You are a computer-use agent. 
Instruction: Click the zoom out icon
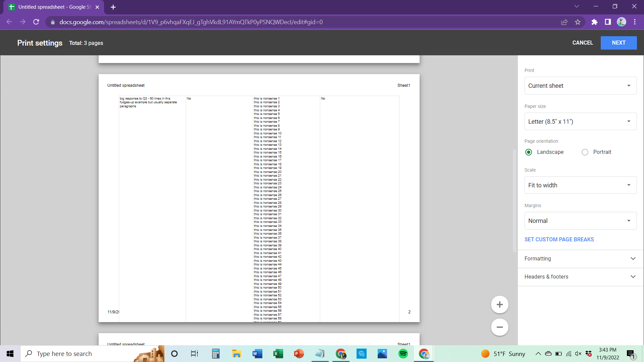pyautogui.click(x=499, y=327)
